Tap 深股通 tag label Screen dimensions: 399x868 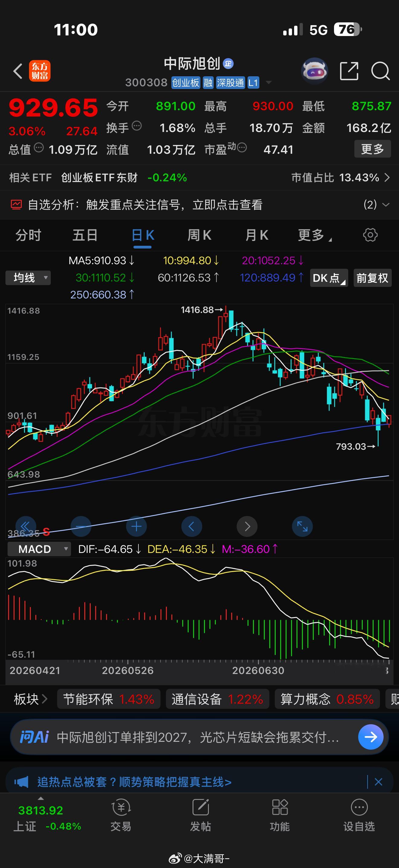pos(230,83)
